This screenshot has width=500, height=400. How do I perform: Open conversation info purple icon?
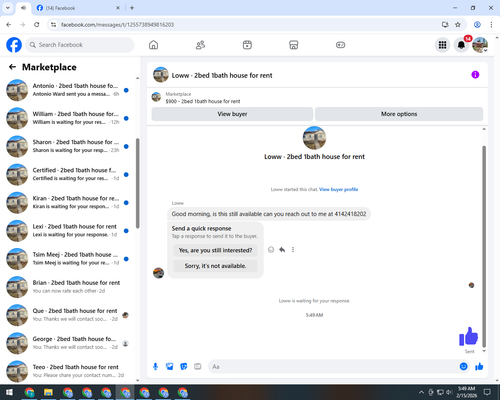475,75
